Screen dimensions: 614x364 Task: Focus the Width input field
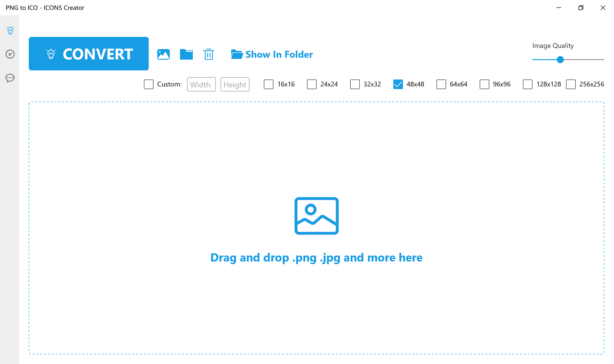201,84
